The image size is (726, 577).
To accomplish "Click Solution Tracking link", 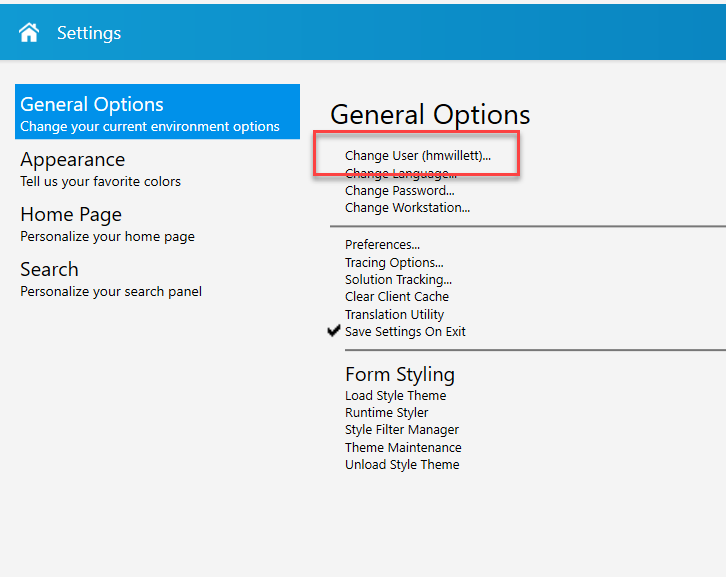I will coord(398,279).
